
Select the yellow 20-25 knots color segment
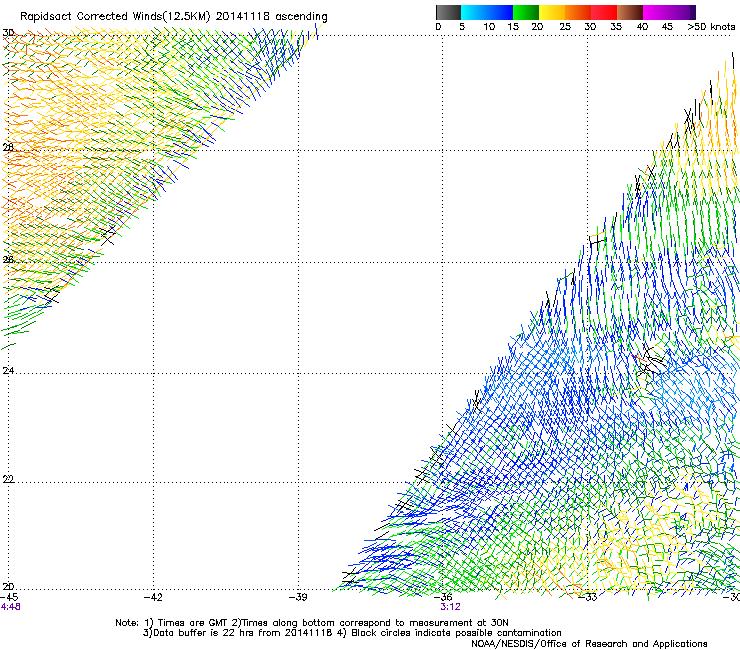[552, 12]
